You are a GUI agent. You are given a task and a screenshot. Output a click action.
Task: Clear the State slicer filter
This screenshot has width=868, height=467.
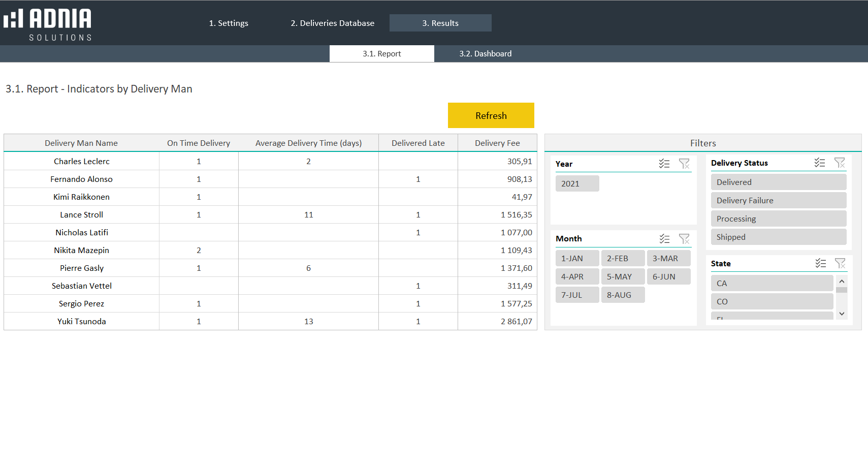click(840, 263)
